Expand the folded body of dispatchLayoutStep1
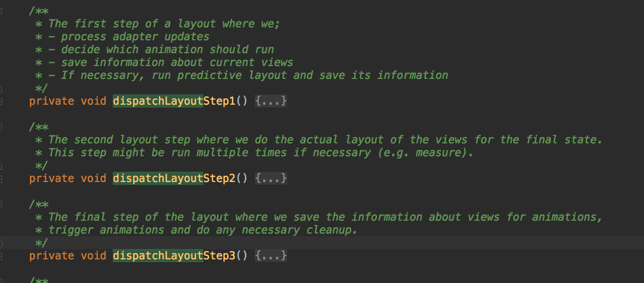 [270, 101]
